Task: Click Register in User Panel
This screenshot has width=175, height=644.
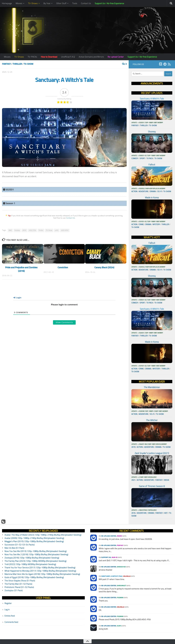Action: click(8, 603)
